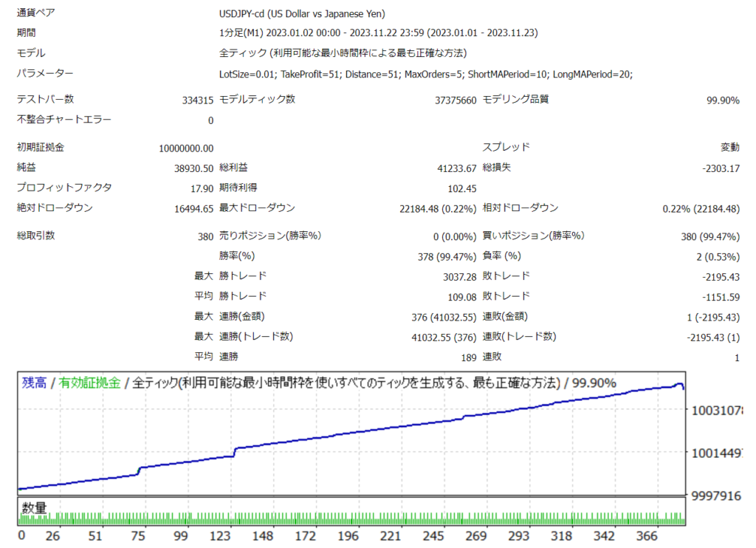The image size is (756, 548).
Task: Click the 残高 legend label in the chart
Action: pos(34,383)
